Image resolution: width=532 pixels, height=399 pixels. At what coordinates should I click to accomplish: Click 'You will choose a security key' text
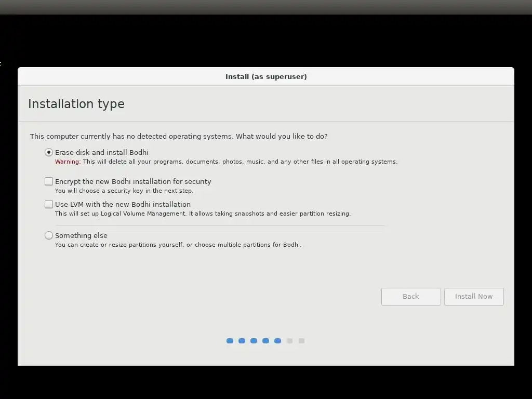(124, 191)
